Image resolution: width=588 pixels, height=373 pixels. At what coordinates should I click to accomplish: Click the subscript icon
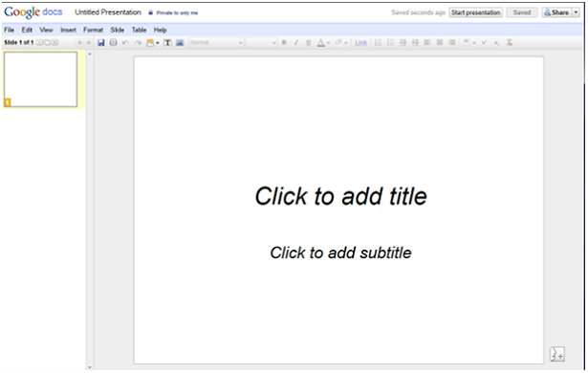tap(496, 43)
